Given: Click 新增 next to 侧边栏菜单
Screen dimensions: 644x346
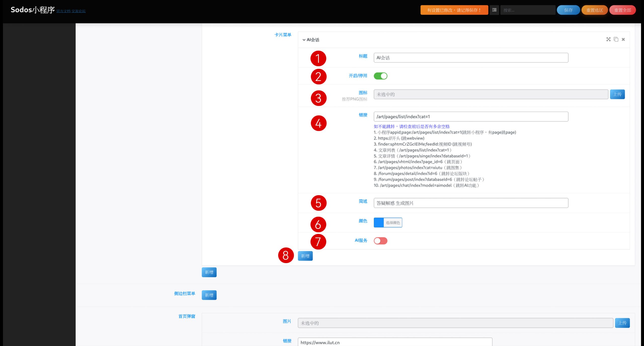Looking at the screenshot, I should [209, 295].
